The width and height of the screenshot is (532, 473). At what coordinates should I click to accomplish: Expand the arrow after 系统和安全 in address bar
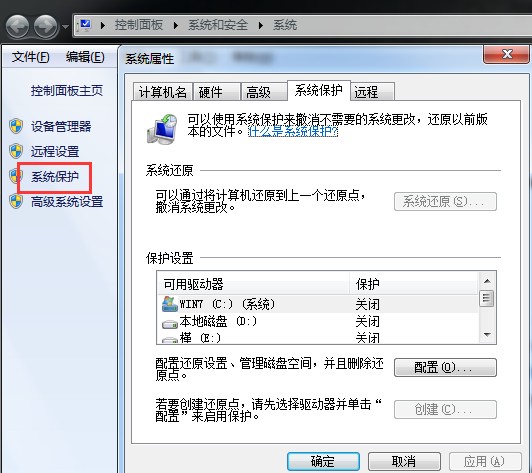coord(261,25)
